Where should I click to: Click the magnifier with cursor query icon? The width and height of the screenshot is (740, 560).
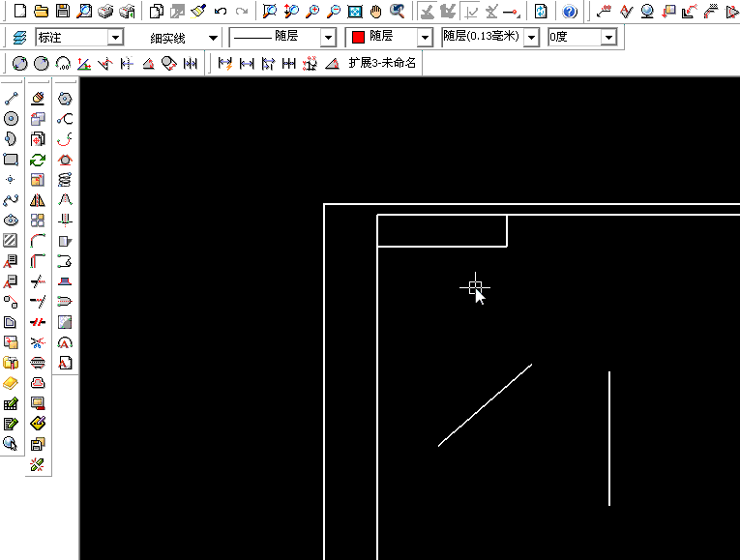click(11, 444)
